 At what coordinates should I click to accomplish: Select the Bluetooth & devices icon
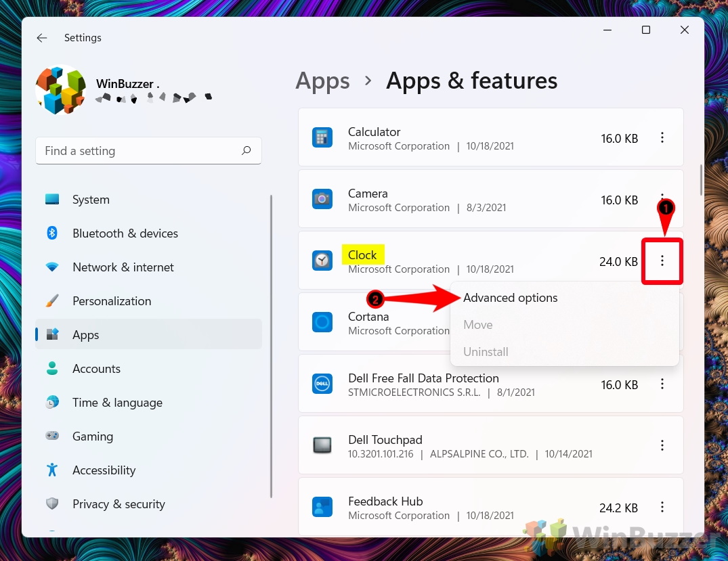(52, 233)
